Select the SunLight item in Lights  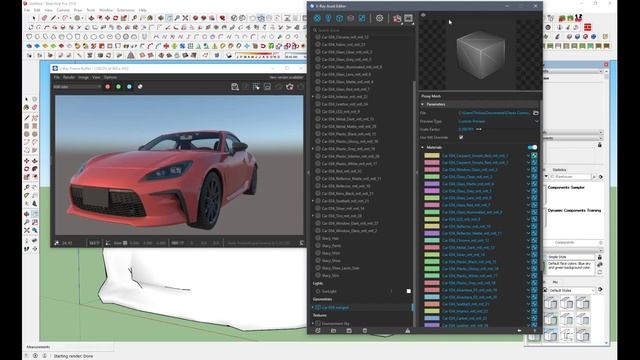[x=329, y=291]
